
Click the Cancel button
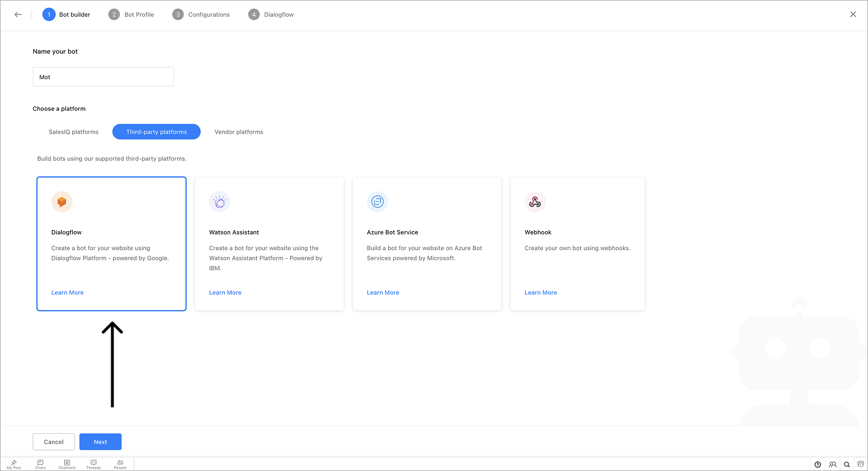click(x=54, y=442)
